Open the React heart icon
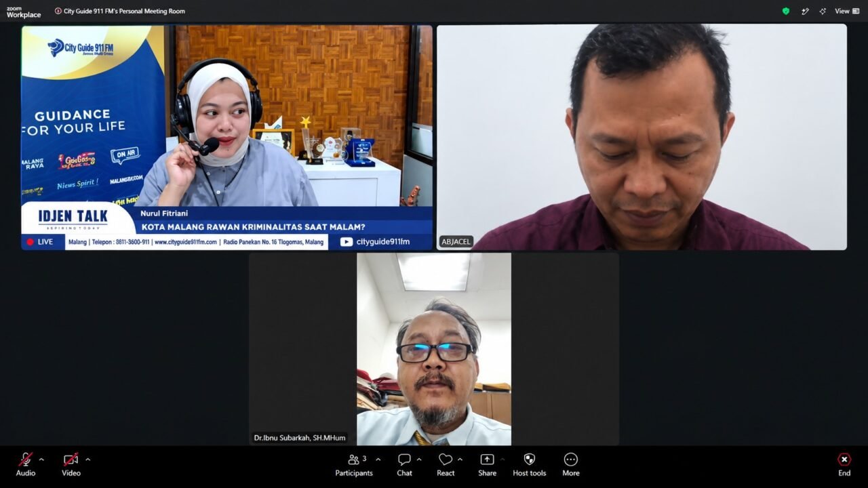 pyautogui.click(x=446, y=465)
